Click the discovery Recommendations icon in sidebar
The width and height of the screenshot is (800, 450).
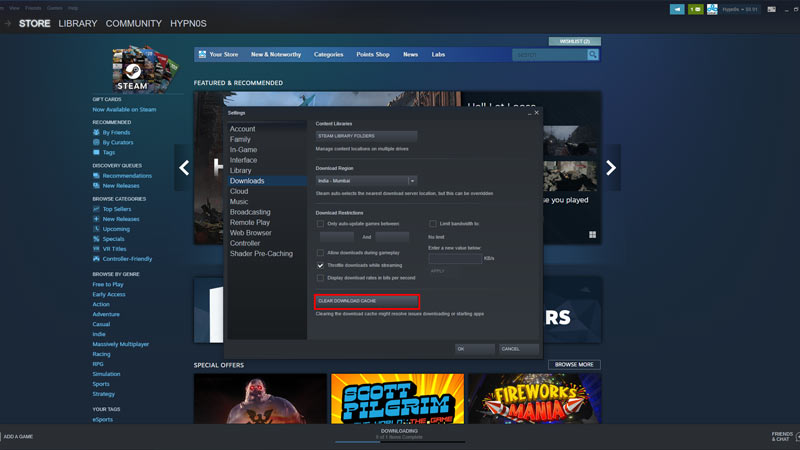pos(96,176)
